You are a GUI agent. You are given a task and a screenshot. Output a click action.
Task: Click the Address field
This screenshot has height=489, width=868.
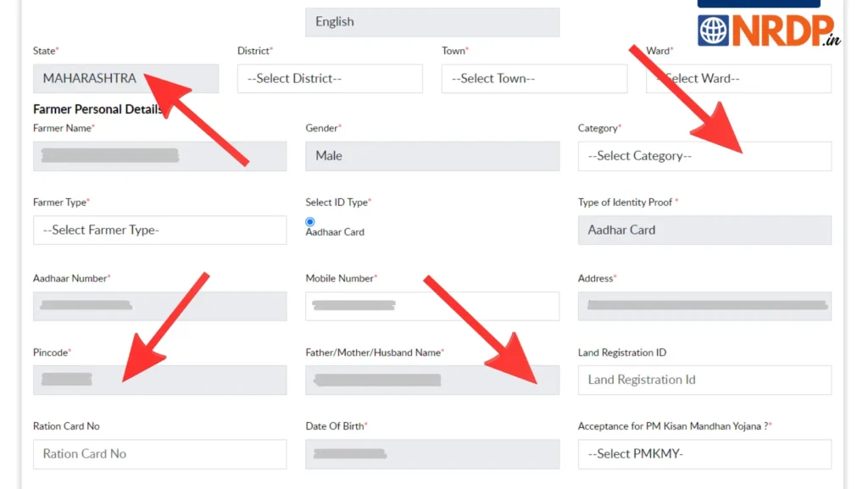pos(704,306)
